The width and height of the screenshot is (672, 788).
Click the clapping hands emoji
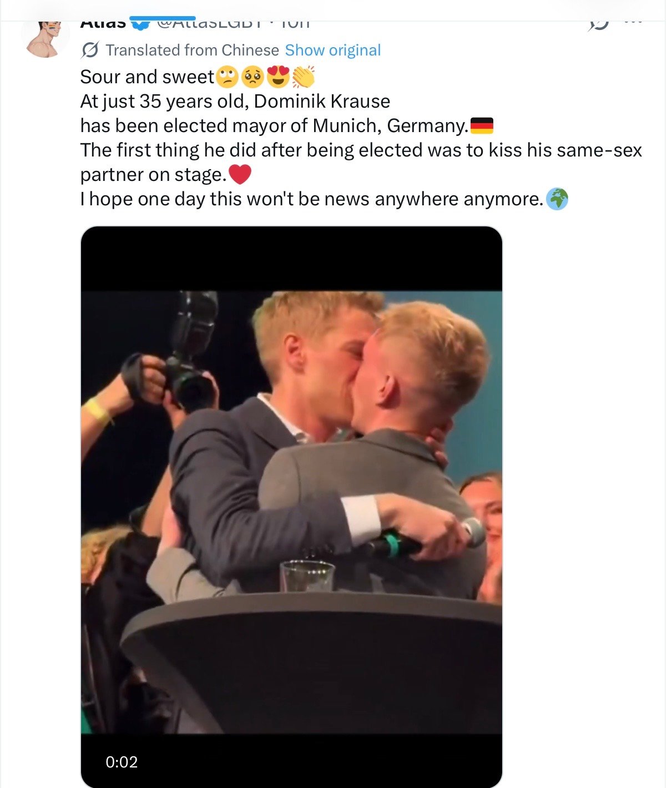[304, 77]
